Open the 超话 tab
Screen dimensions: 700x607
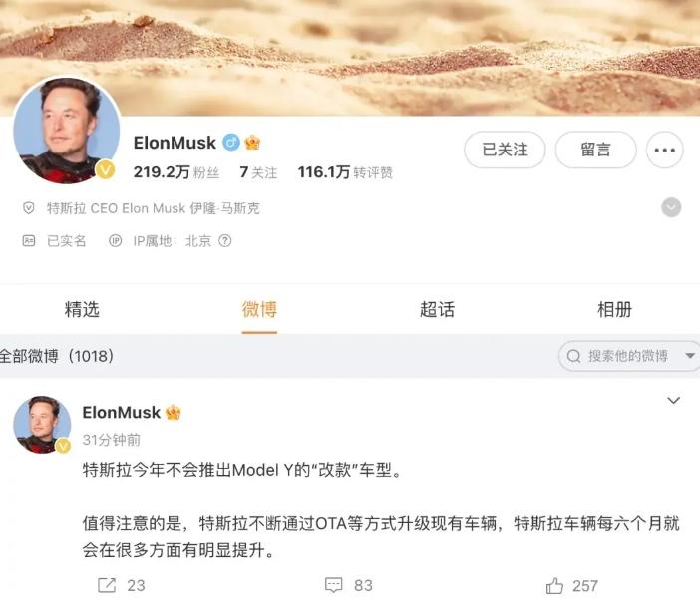(437, 309)
